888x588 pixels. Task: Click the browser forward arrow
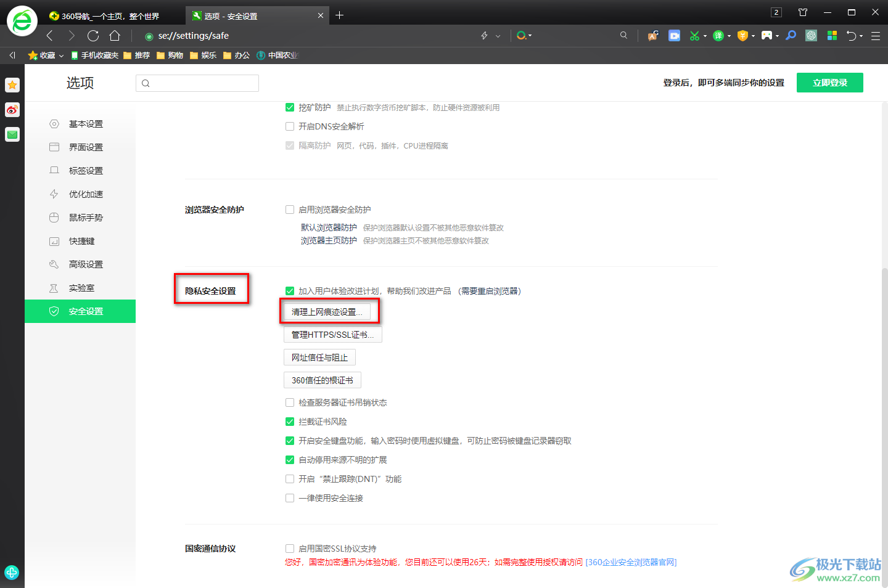click(x=72, y=36)
